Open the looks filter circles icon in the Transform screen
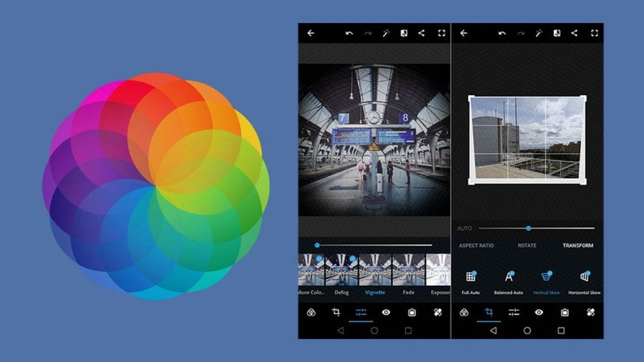 pyautogui.click(x=464, y=312)
